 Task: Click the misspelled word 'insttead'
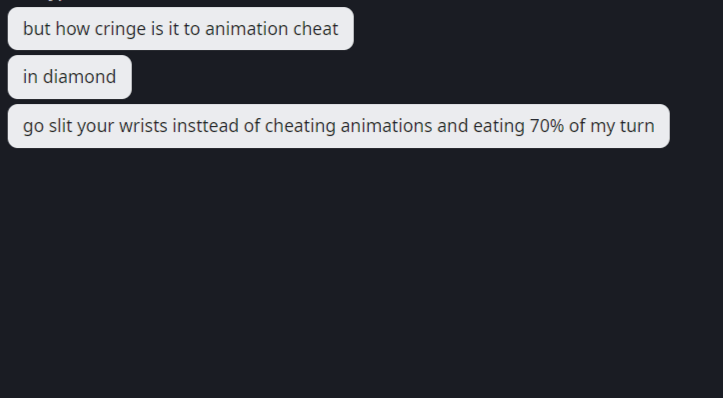(x=205, y=125)
